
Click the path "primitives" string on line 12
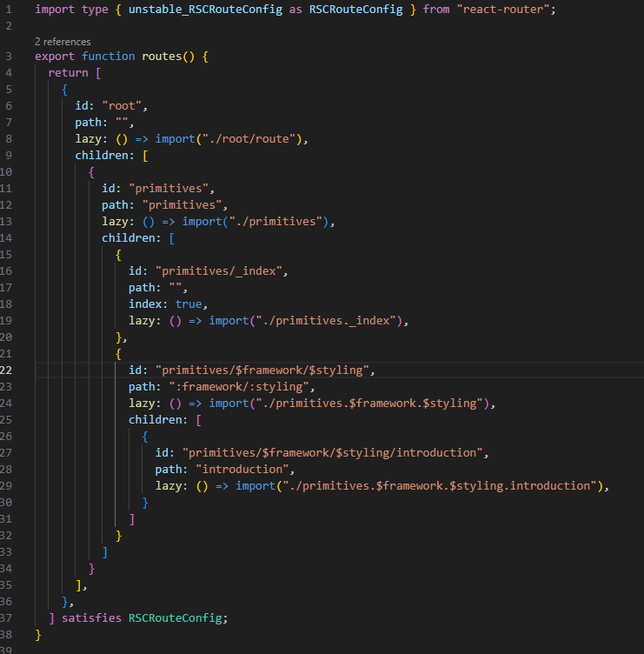[182, 205]
